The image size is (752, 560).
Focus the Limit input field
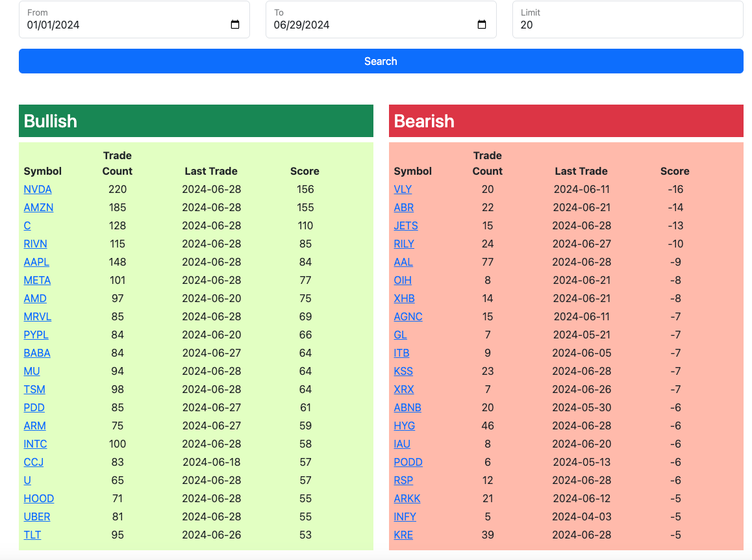628,19
